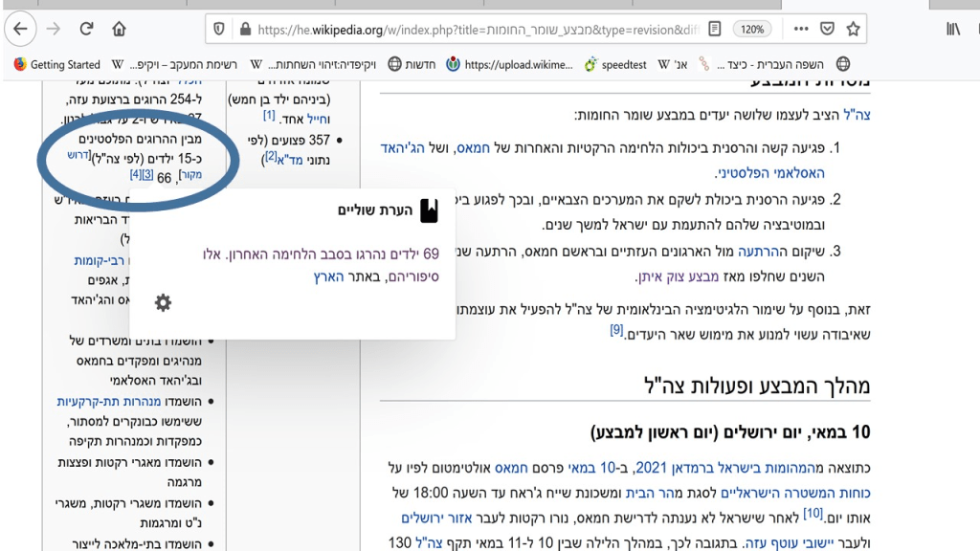Open footnote popup settings gear

[163, 302]
